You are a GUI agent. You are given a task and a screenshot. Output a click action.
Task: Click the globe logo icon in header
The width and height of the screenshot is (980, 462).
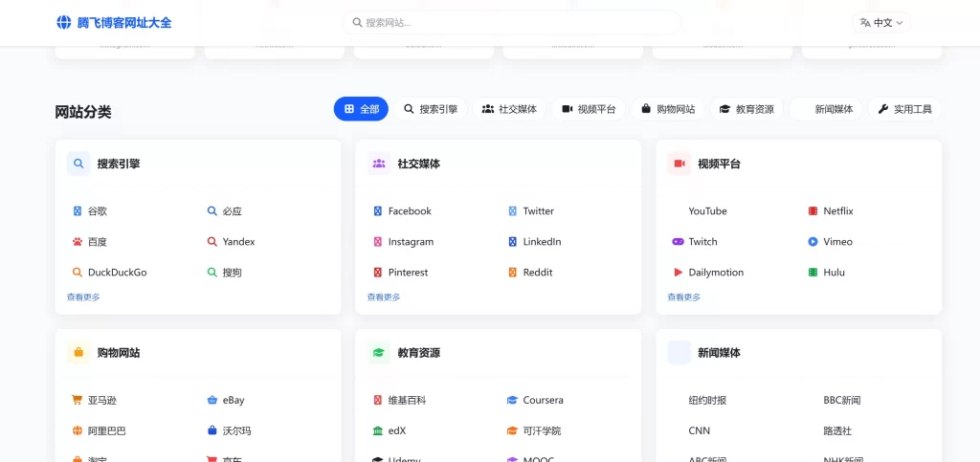click(64, 22)
